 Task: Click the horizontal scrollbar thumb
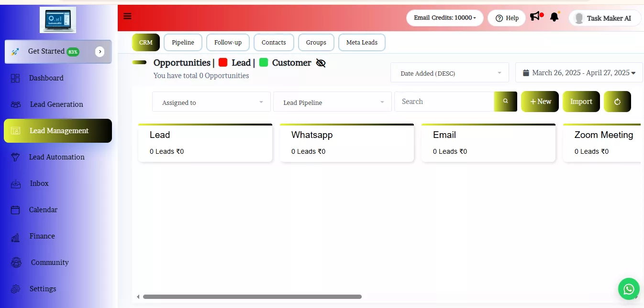252,297
